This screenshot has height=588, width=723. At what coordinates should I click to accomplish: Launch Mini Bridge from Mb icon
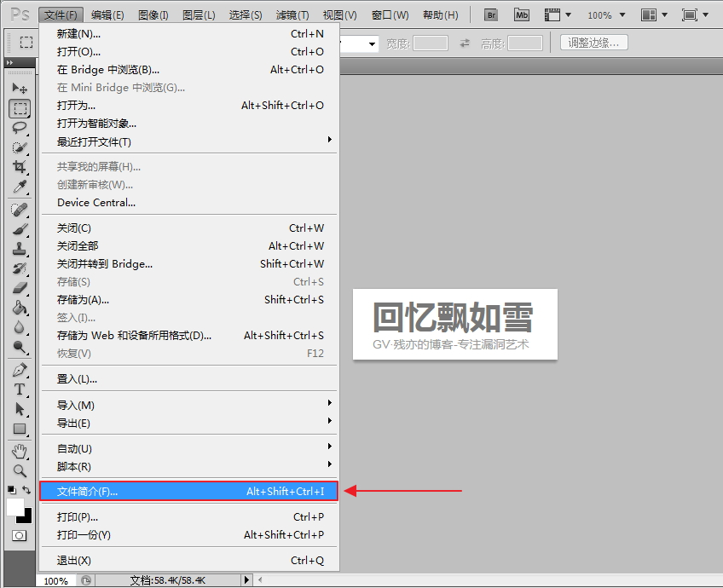(522, 15)
